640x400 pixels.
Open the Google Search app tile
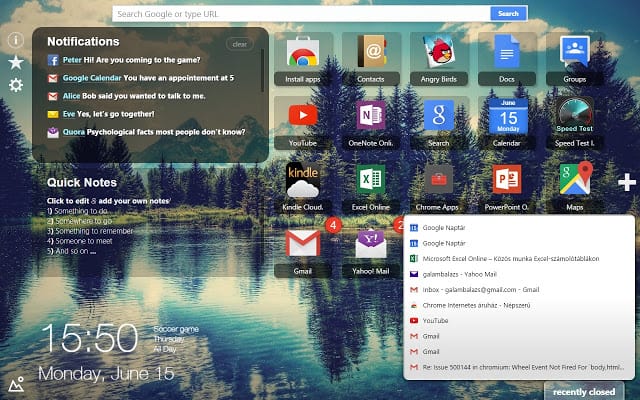[439, 123]
